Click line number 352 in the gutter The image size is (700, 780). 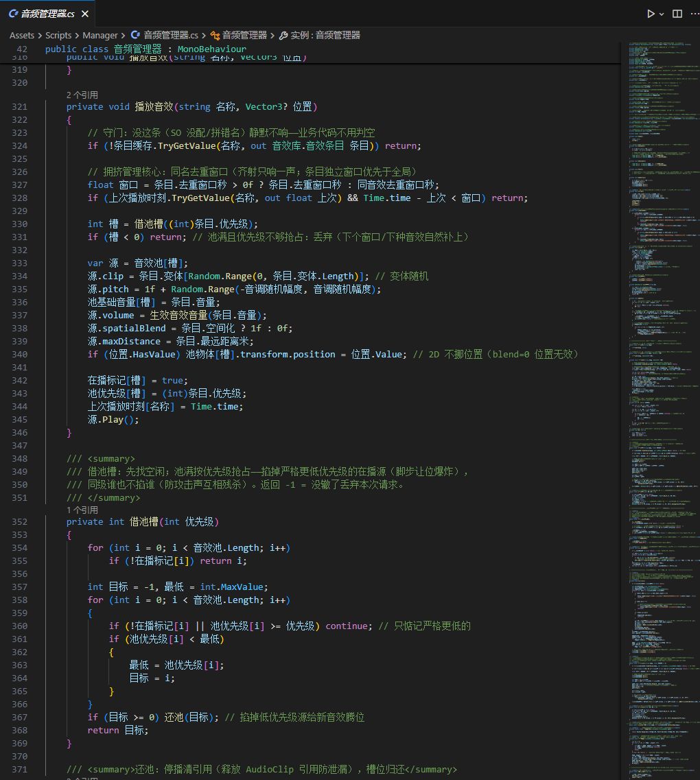click(x=19, y=522)
